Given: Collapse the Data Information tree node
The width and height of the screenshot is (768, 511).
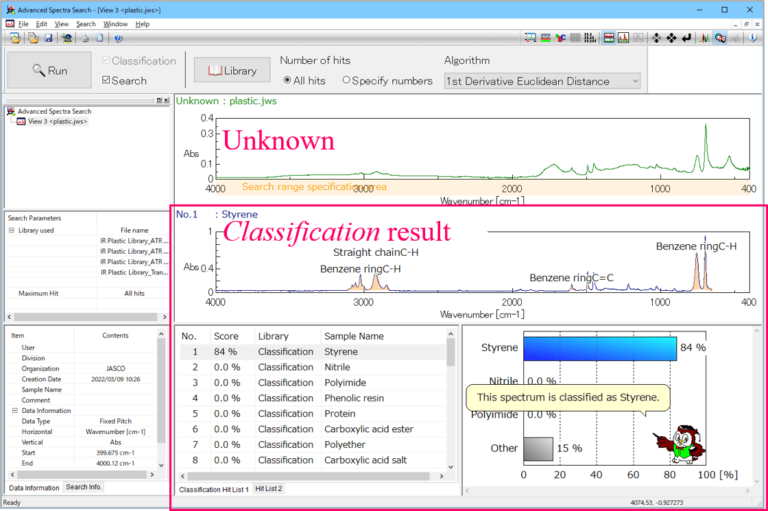Looking at the screenshot, I should click(15, 411).
